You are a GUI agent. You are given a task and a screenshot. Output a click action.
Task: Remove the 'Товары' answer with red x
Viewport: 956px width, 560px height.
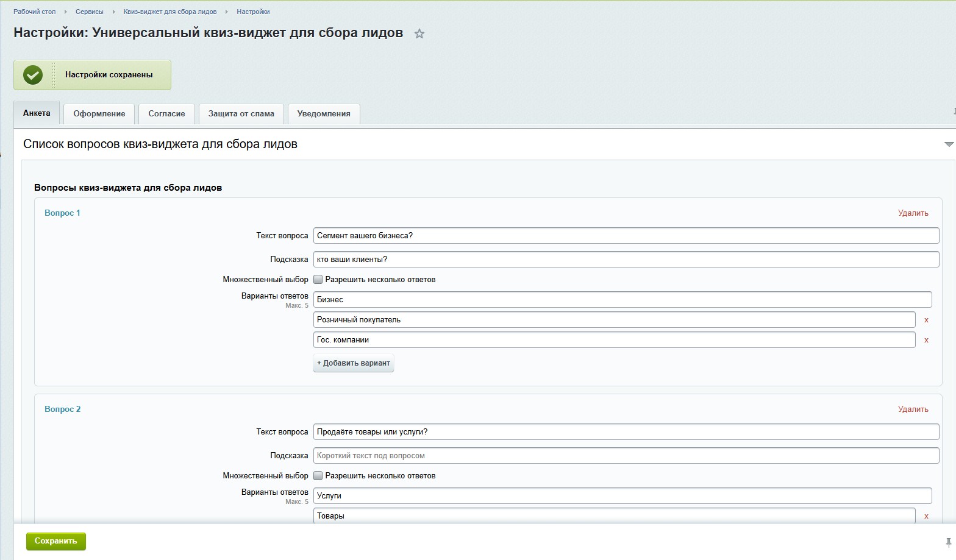click(926, 516)
